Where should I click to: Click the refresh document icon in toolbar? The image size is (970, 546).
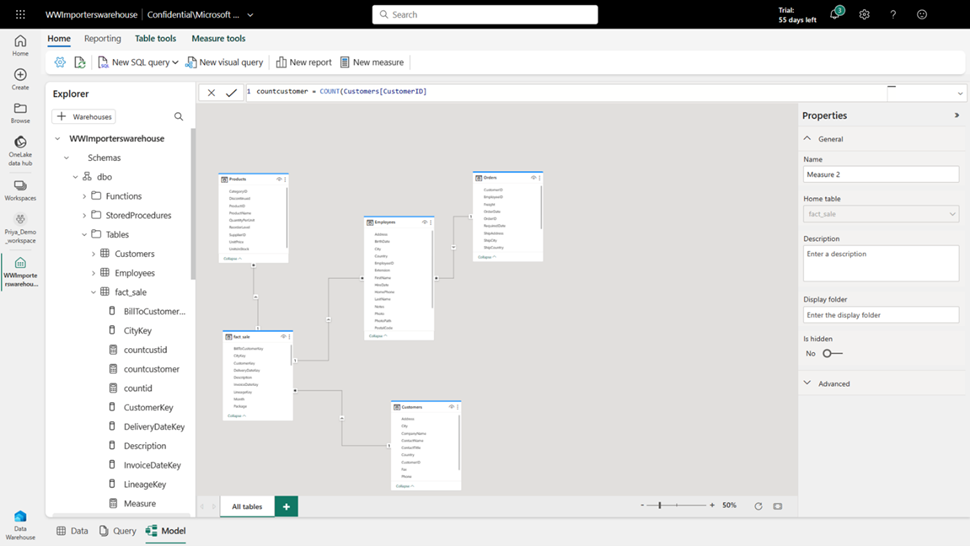click(x=80, y=62)
